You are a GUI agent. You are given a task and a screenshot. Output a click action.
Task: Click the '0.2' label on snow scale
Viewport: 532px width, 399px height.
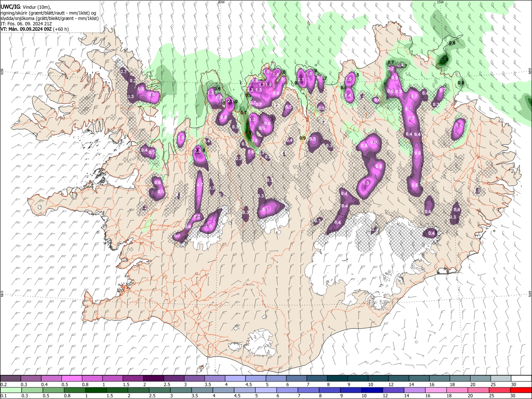[3, 384]
